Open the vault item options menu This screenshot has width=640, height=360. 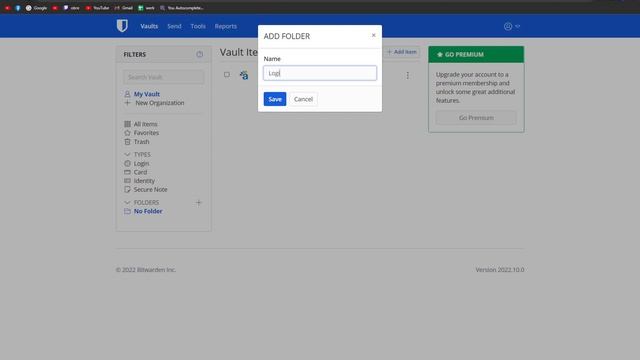[x=407, y=76]
